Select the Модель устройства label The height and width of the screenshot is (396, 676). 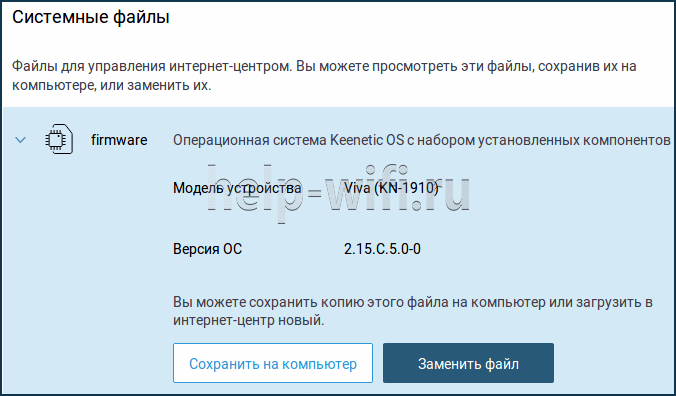[x=237, y=188]
